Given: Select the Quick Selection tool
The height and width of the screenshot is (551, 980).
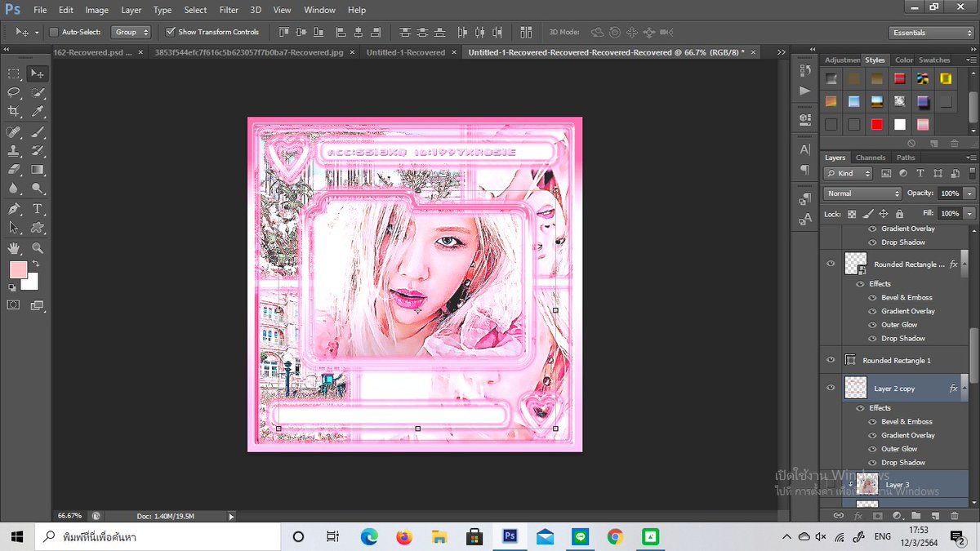Looking at the screenshot, I should [x=38, y=92].
